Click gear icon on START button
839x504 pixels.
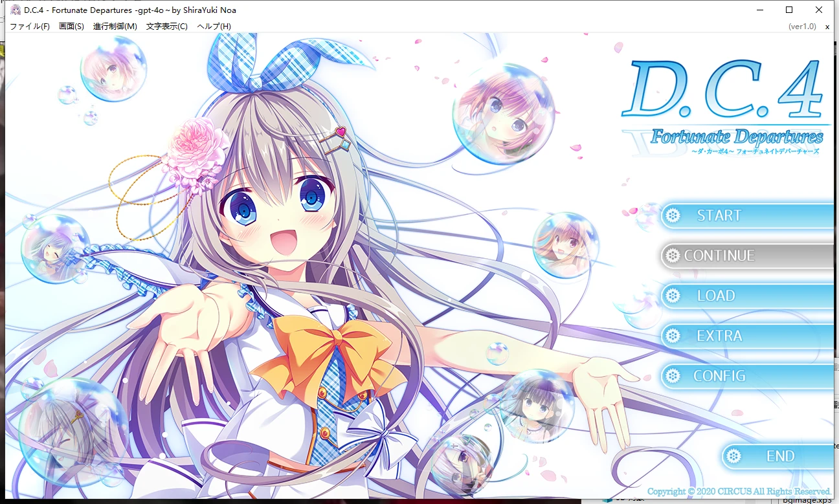(673, 215)
